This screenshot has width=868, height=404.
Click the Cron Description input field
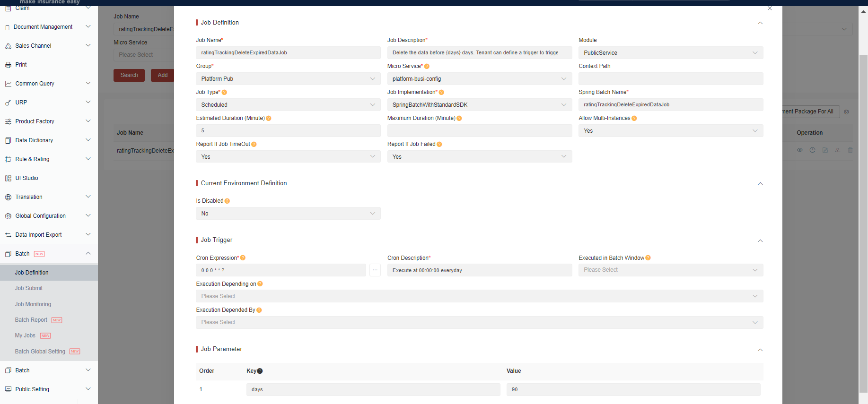click(x=480, y=270)
